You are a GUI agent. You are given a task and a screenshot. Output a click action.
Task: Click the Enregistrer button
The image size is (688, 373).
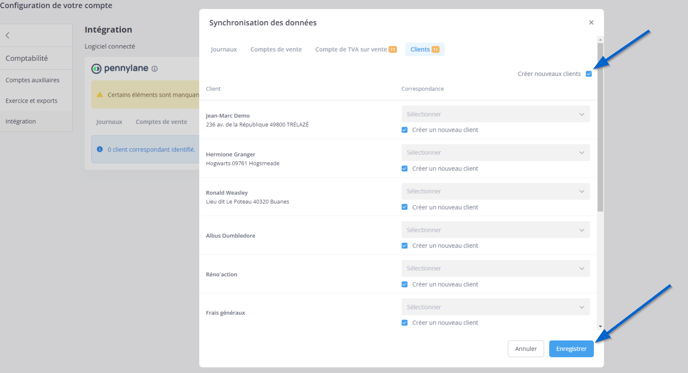571,349
